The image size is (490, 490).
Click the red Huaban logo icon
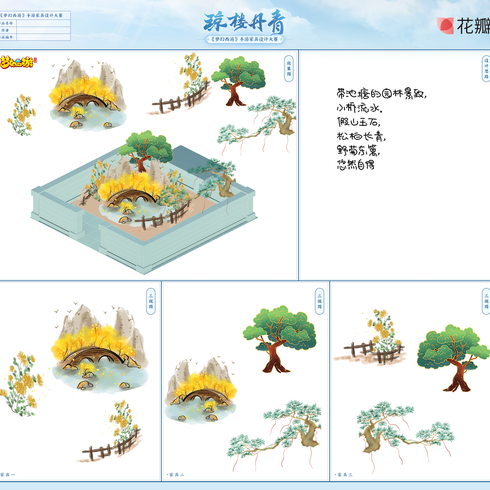[x=445, y=26]
